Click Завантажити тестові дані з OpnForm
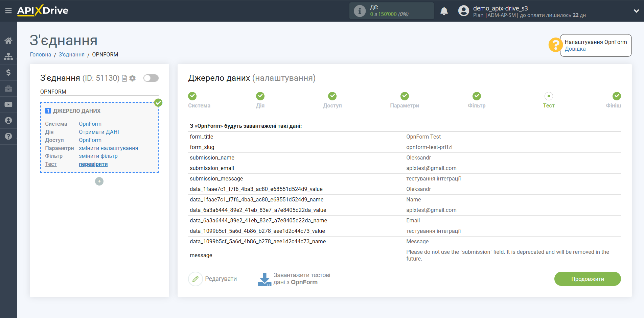Screen dimensions: 644x318 point(302,279)
